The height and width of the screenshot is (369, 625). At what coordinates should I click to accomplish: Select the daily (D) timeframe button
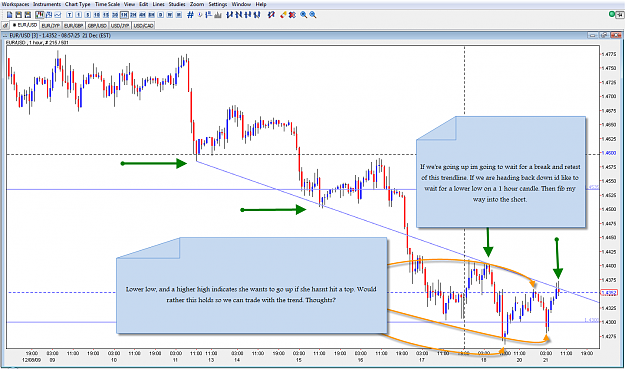click(161, 15)
